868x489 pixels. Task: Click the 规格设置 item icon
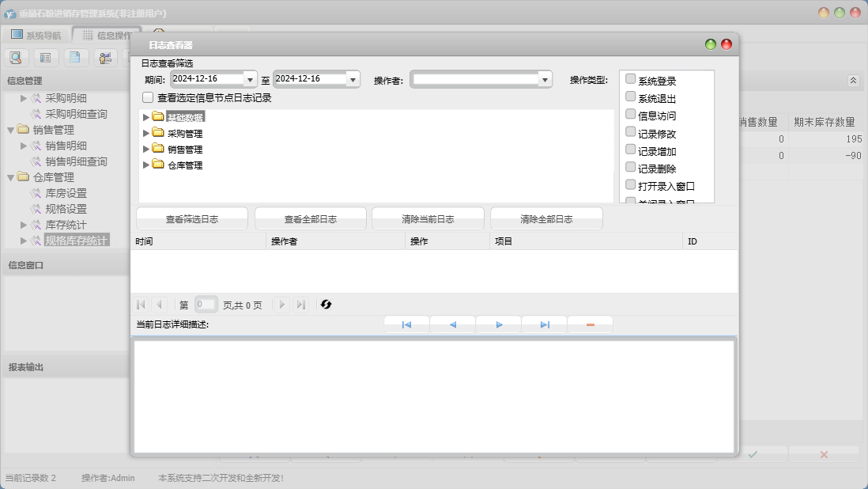tap(36, 209)
